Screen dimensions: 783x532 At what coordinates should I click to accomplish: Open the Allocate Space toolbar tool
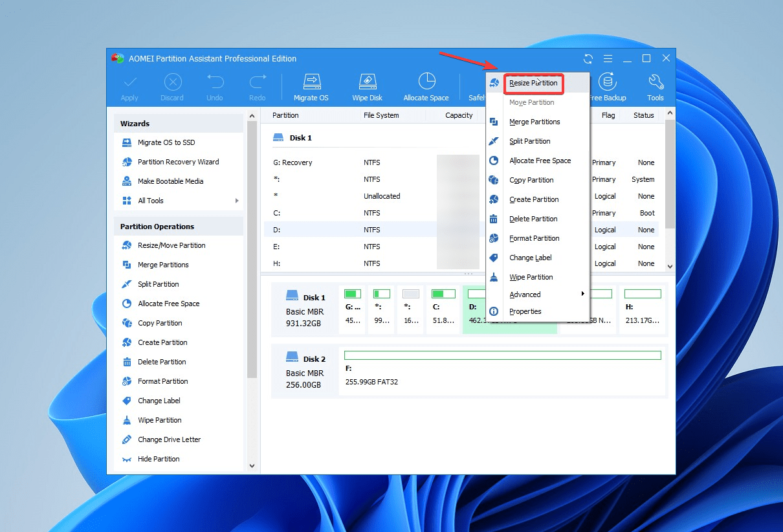coord(426,87)
